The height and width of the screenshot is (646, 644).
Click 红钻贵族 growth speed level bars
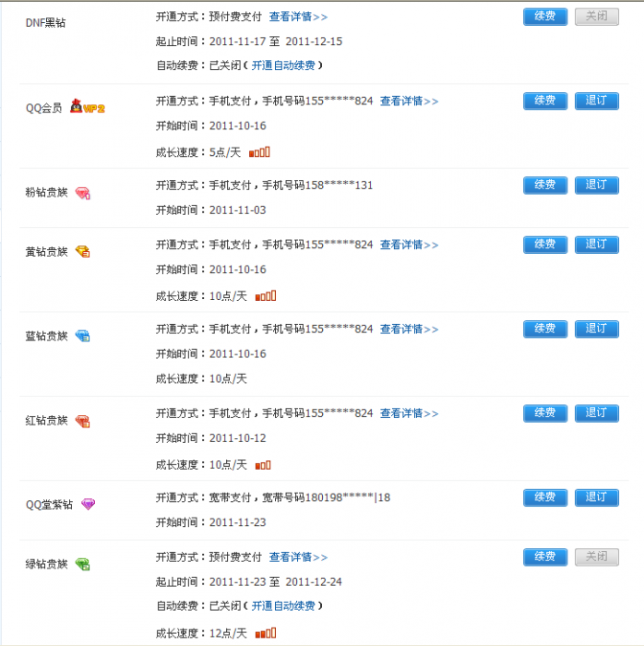263,465
